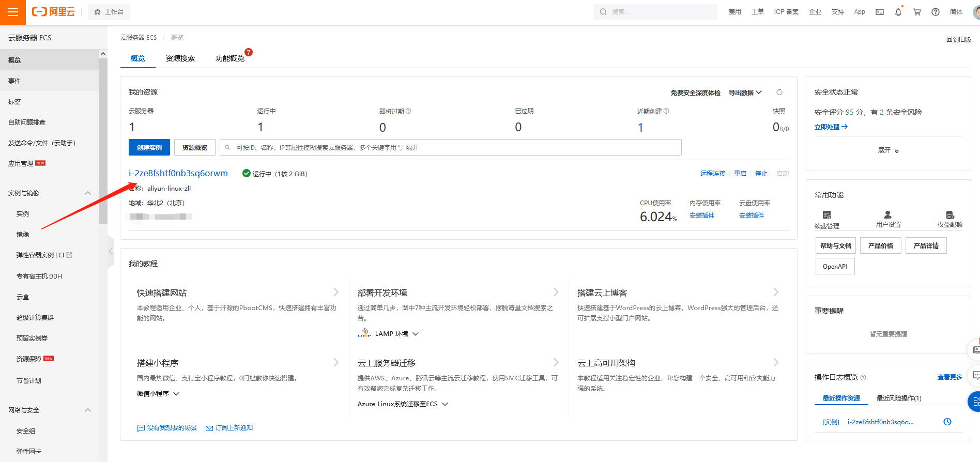The width and height of the screenshot is (980, 462).
Task: Click the Aliyun logo
Action: [53, 12]
